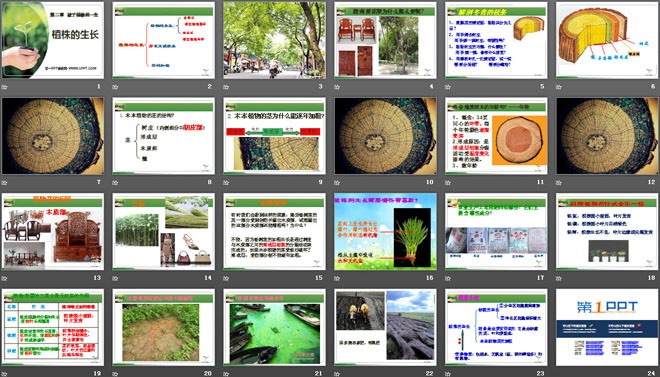Select slide 19 with the green-bordered table
Image resolution: width=660 pixels, height=377 pixels.
click(53, 327)
